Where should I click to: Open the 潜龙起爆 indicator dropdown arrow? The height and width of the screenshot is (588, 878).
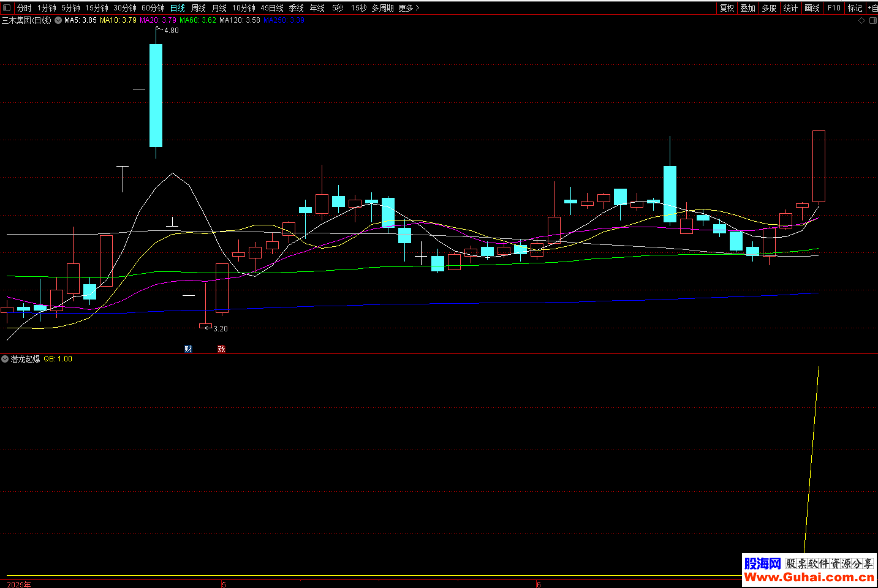(x=5, y=359)
